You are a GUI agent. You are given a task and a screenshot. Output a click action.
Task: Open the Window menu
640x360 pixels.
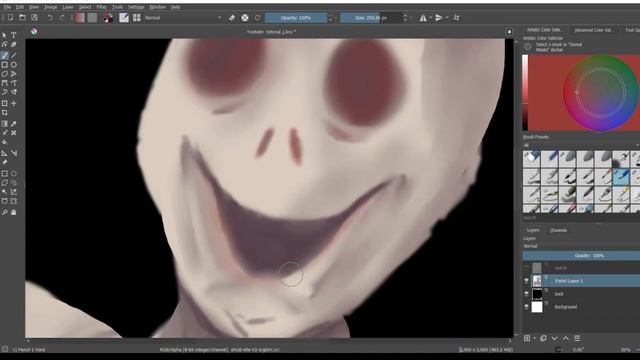[157, 7]
